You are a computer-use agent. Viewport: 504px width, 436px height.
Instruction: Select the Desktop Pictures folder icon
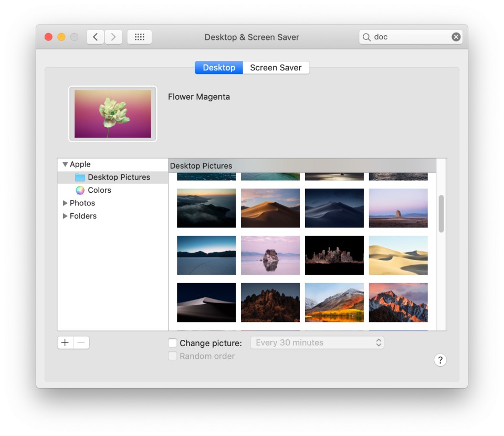[80, 178]
